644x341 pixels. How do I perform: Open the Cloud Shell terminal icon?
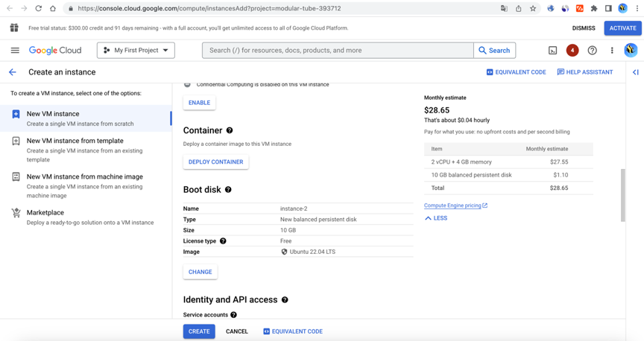(x=552, y=51)
